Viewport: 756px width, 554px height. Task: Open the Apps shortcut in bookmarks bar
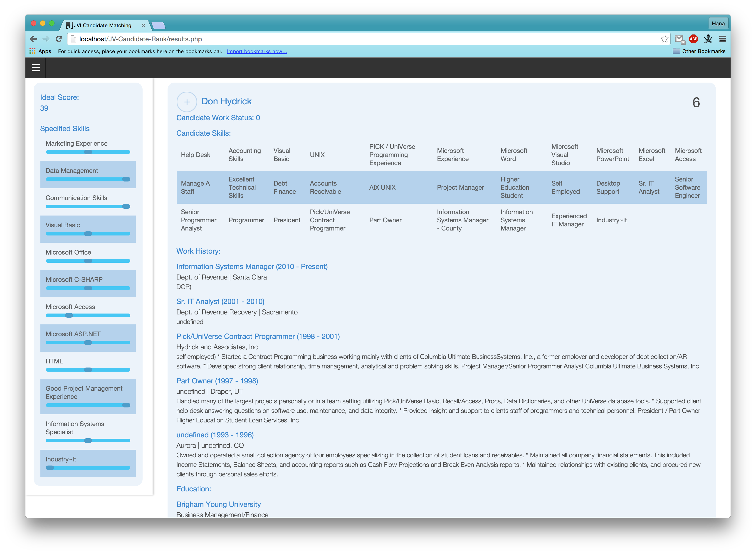coord(40,51)
